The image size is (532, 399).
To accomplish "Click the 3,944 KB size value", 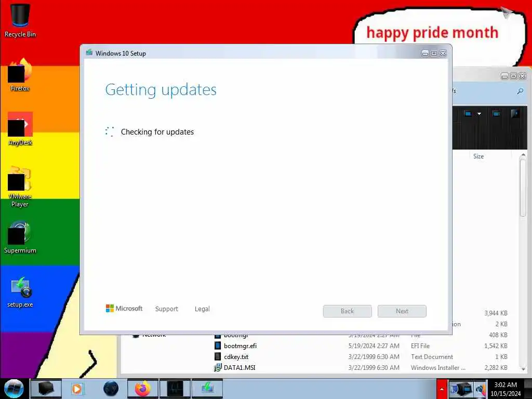I will [496, 313].
